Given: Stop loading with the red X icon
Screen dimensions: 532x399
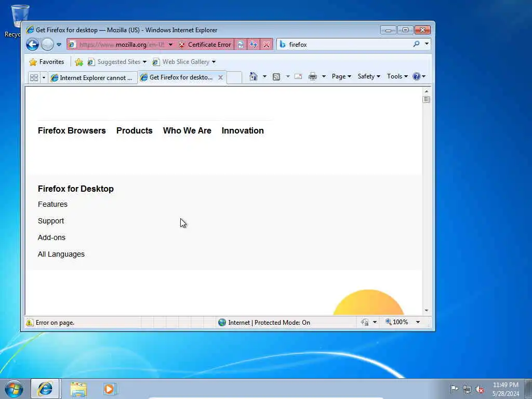Looking at the screenshot, I should 267,45.
